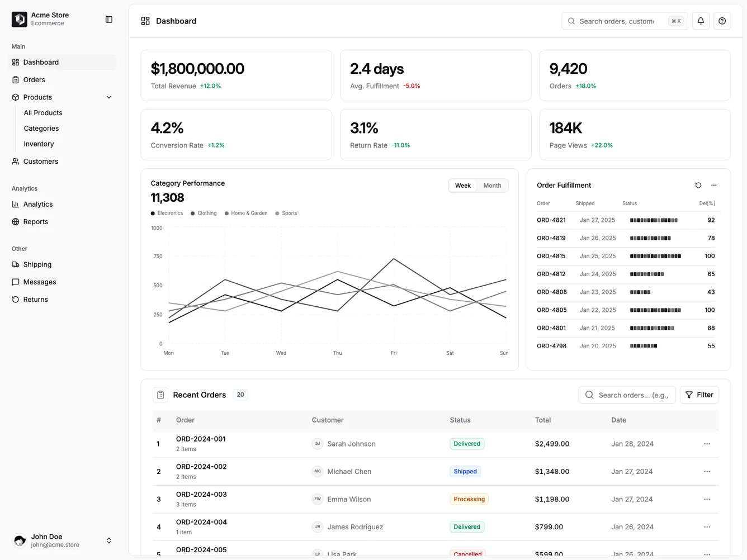747x560 pixels.
Task: Click the Returns icon in the sidebar
Action: (16, 299)
